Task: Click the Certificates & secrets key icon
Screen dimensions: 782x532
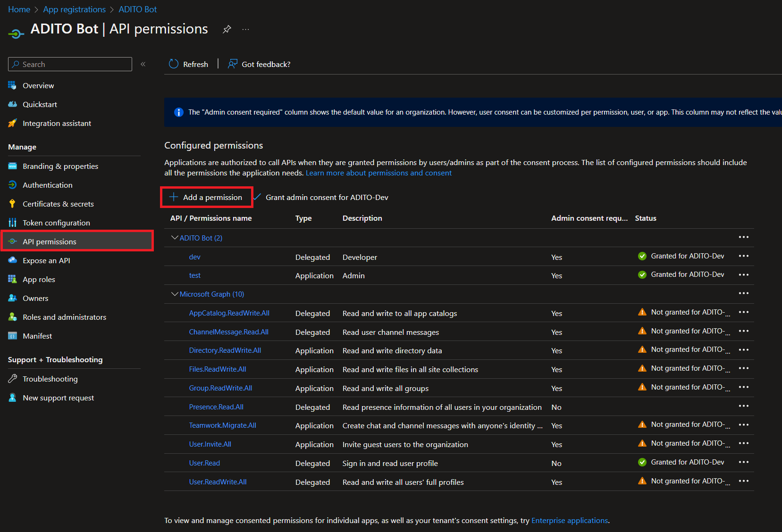Action: [x=12, y=204]
